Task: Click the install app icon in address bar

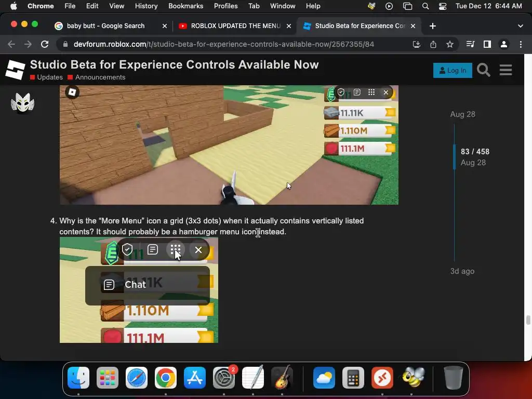Action: click(x=417, y=44)
